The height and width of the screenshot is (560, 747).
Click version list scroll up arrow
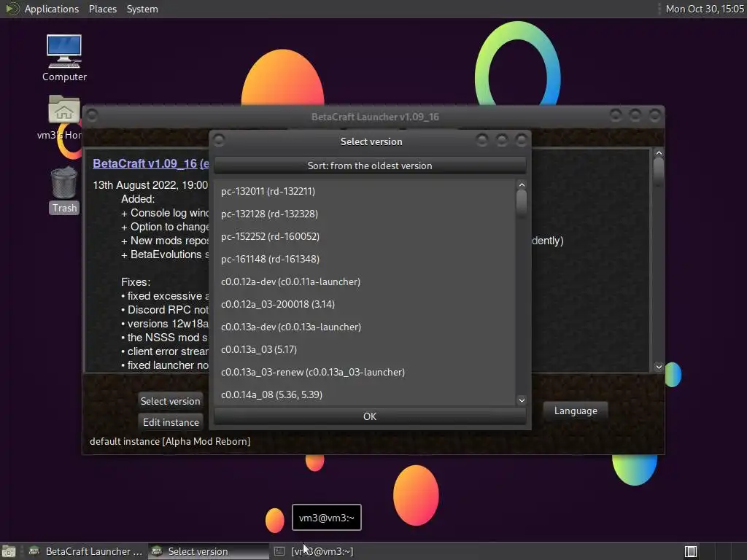tap(522, 184)
